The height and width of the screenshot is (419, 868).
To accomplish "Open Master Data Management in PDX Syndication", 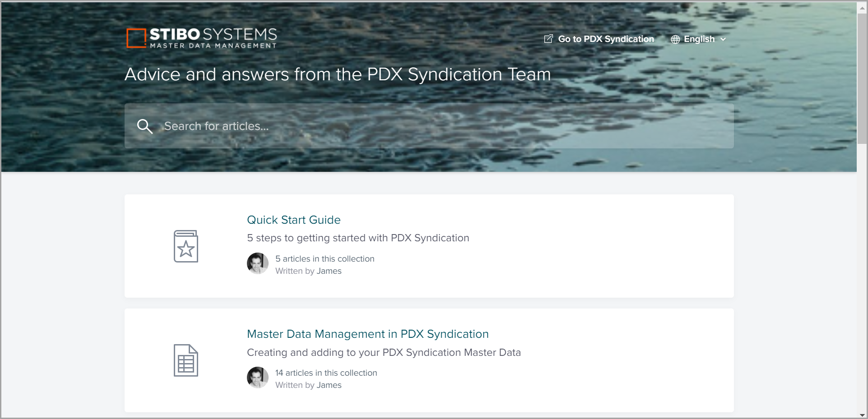I will (367, 334).
